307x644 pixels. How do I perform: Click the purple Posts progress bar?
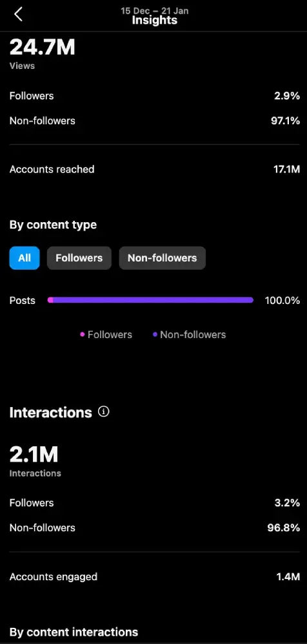point(150,300)
